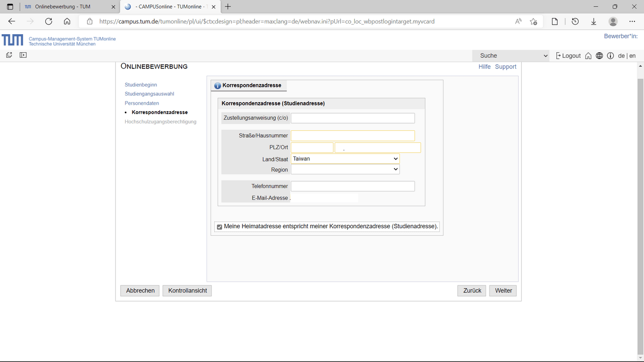Toggle Heimatadresse matches Korrespondenzadresse checkbox

219,227
